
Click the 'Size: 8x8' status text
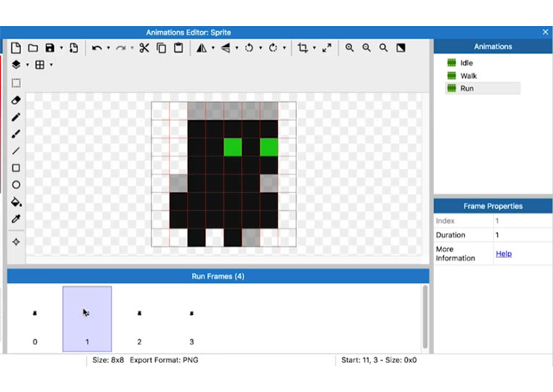[x=108, y=360]
